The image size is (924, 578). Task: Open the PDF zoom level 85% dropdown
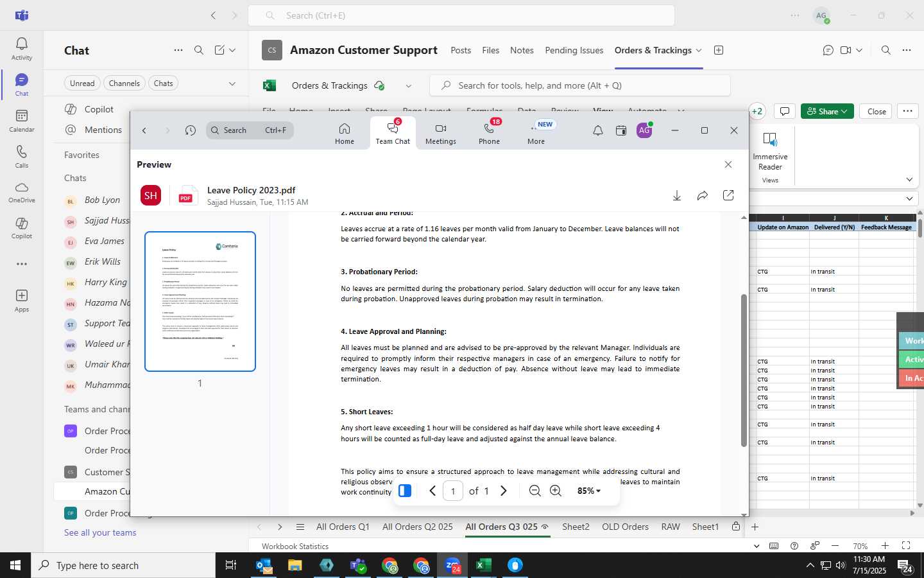pos(588,491)
